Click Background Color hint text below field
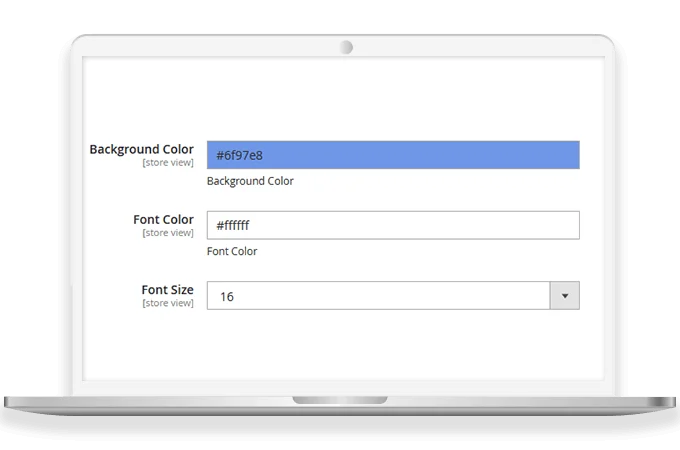Screen dimensions: 680x450 click(250, 181)
